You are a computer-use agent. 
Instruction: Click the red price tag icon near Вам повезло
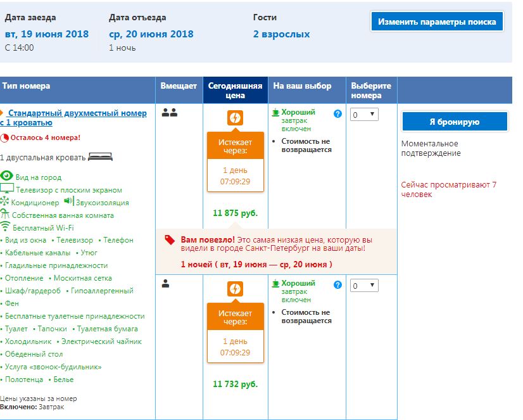pyautogui.click(x=169, y=239)
